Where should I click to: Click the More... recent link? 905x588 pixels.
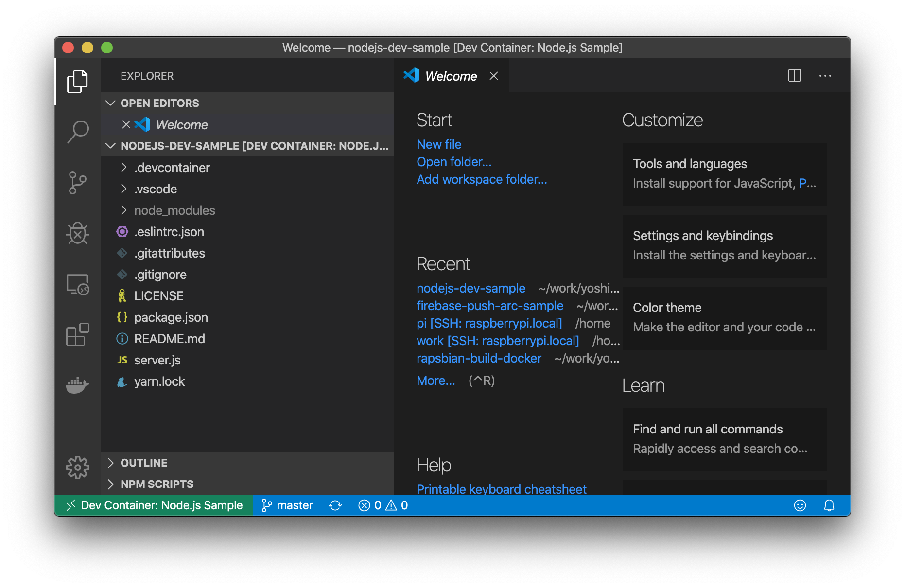pos(436,380)
